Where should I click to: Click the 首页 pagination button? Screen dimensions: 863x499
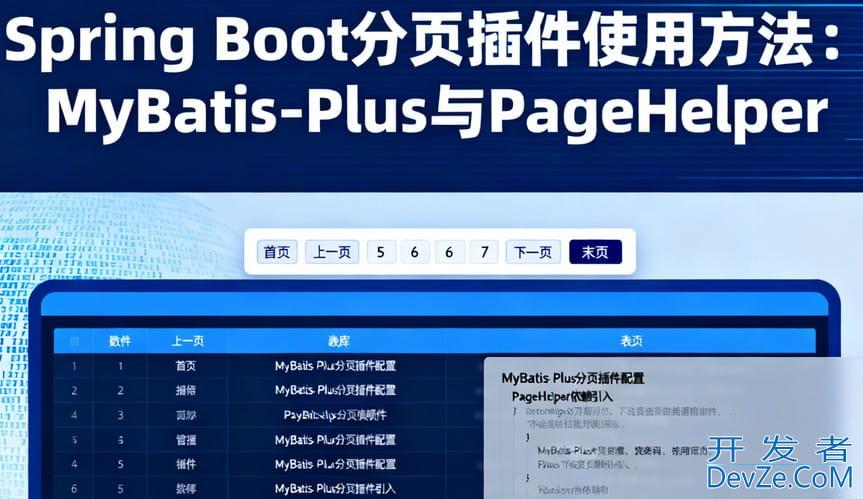click(277, 252)
